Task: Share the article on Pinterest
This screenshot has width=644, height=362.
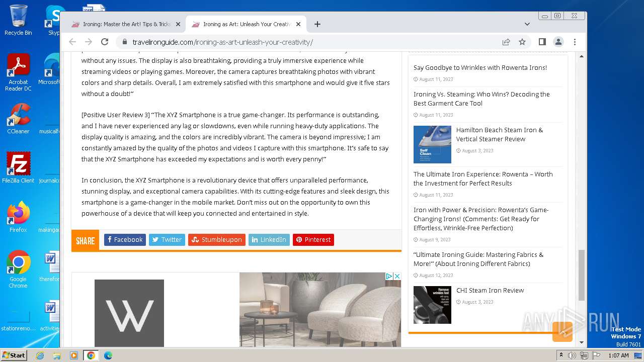Action: point(313,240)
